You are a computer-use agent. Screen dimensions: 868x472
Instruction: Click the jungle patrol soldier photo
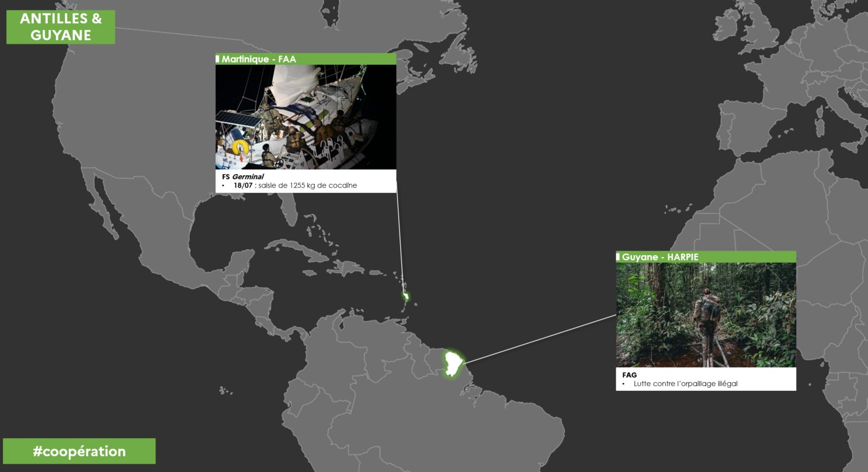[x=706, y=315]
